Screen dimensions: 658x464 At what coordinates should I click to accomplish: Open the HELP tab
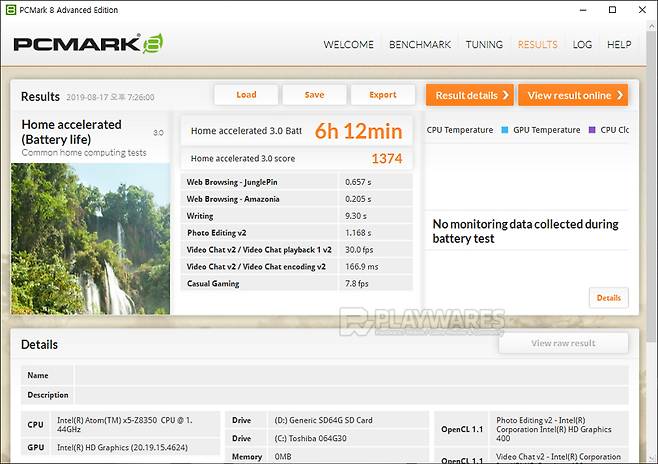619,45
